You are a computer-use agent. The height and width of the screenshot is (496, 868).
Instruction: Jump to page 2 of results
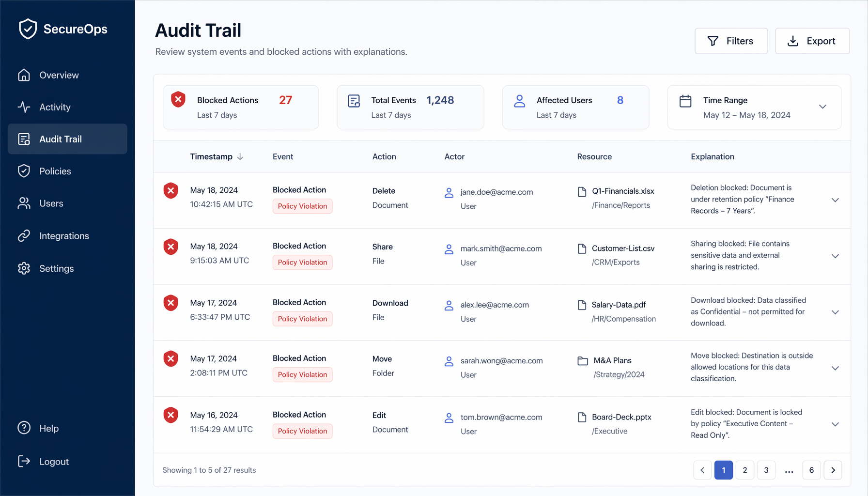[745, 470]
